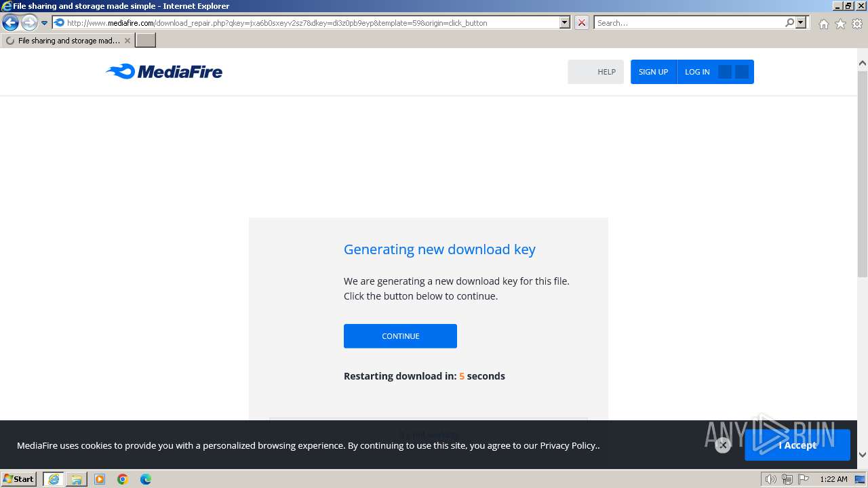Click the CONTINUE button
This screenshot has width=868, height=488.
coord(400,336)
